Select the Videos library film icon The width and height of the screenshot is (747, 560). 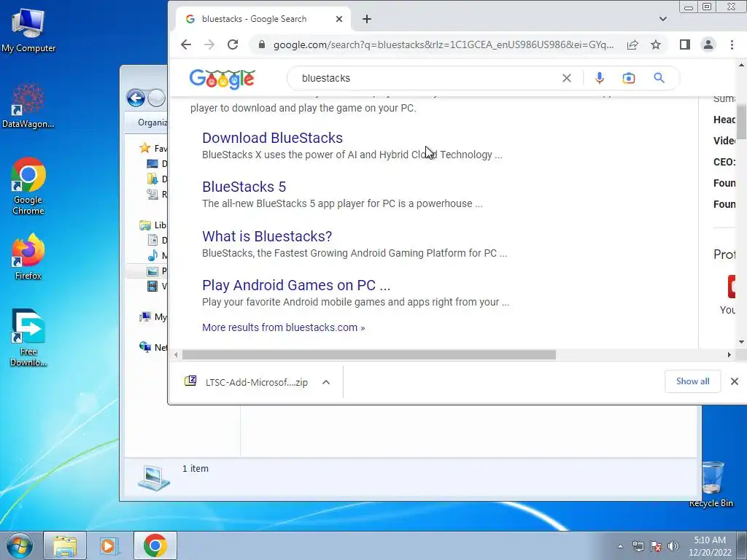pos(152,286)
